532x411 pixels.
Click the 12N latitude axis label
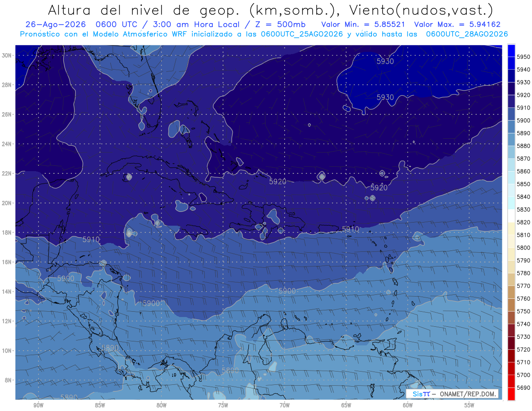[x=7, y=321]
